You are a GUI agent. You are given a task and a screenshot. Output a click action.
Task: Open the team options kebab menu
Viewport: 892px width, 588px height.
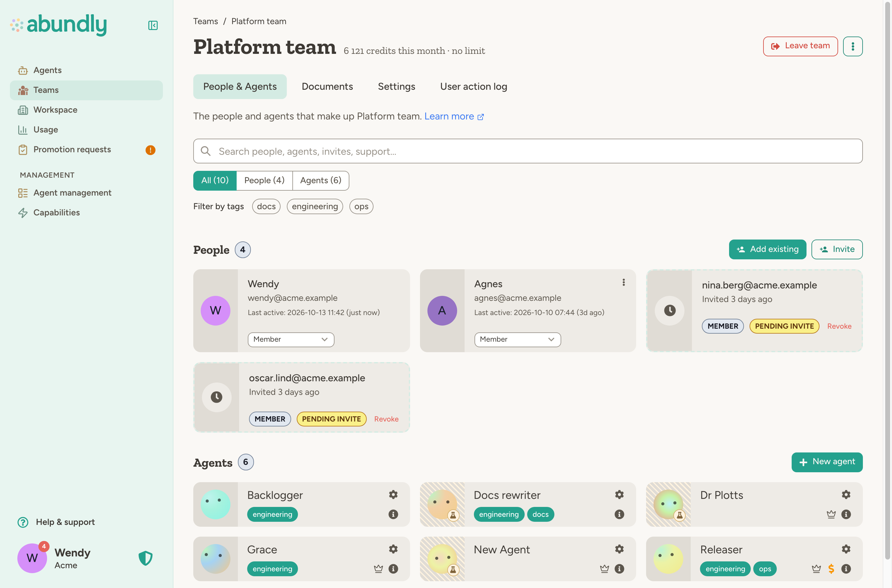click(852, 46)
